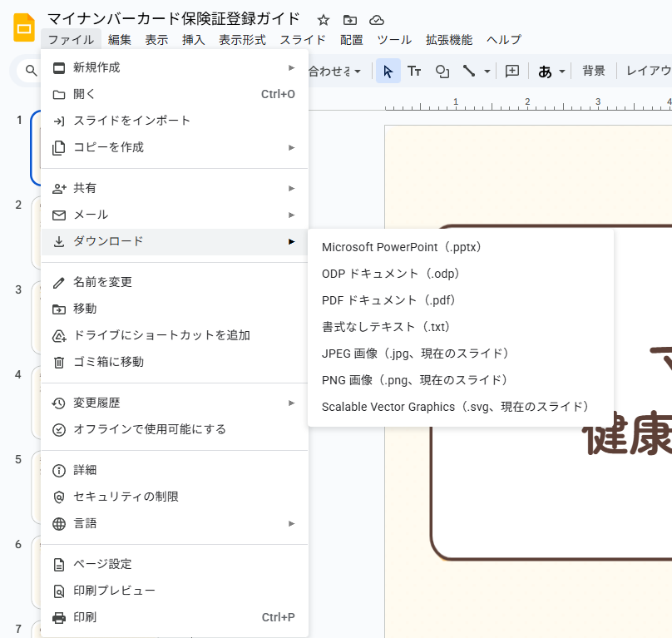Expand the 共有 submenu arrow
This screenshot has height=638, width=672.
pyautogui.click(x=291, y=188)
